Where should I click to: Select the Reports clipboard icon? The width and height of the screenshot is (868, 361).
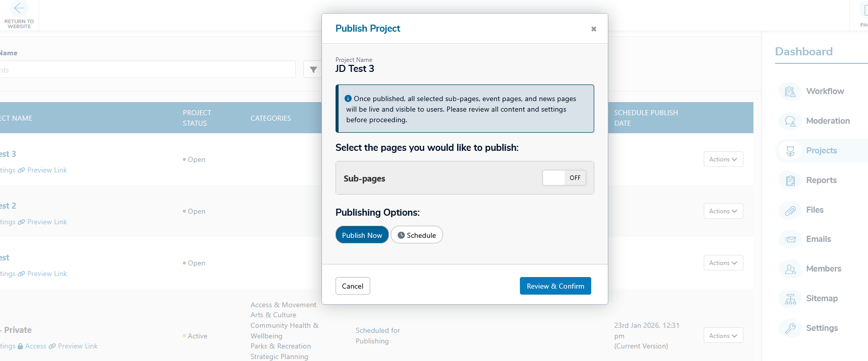click(790, 180)
